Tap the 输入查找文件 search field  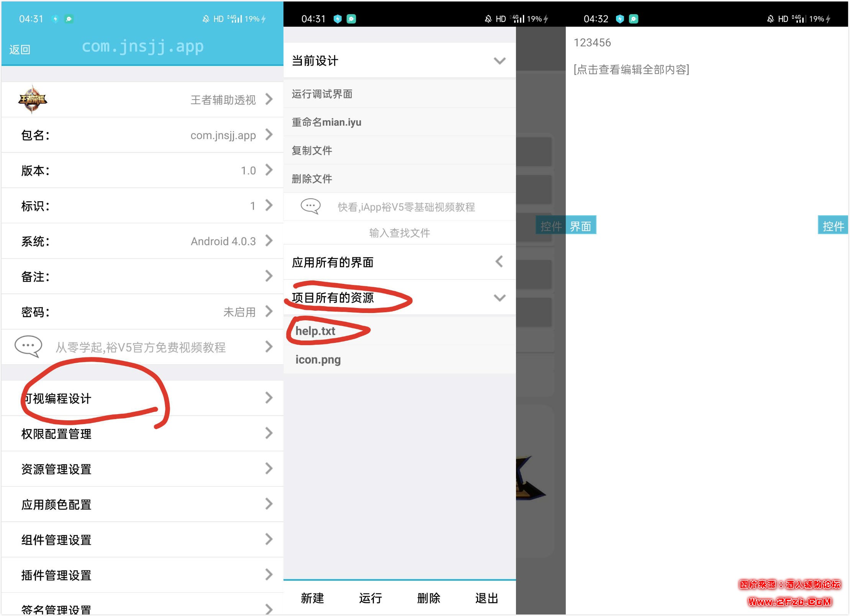399,233
